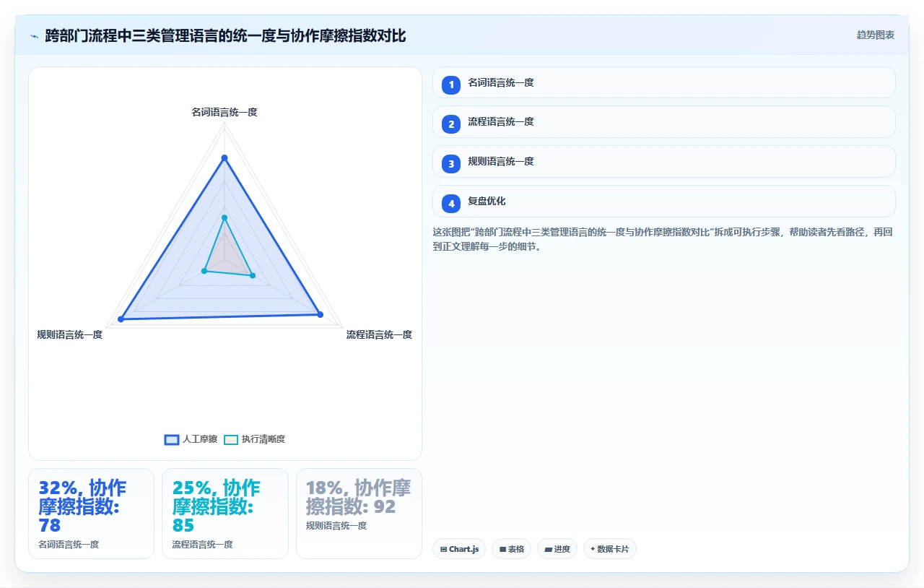Click the teal 执行清晰度 legend color box
Image resolution: width=924 pixels, height=588 pixels.
(x=231, y=439)
